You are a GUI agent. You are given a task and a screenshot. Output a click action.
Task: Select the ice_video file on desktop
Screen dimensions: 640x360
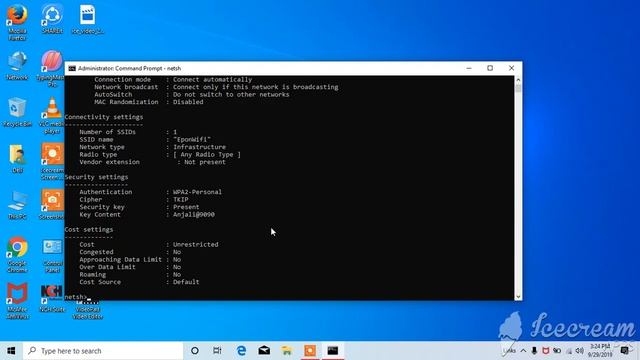[x=87, y=19]
